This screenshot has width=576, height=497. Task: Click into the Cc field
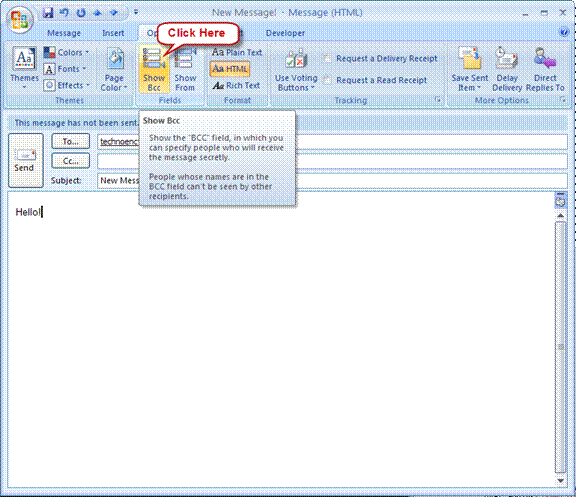coord(332,161)
